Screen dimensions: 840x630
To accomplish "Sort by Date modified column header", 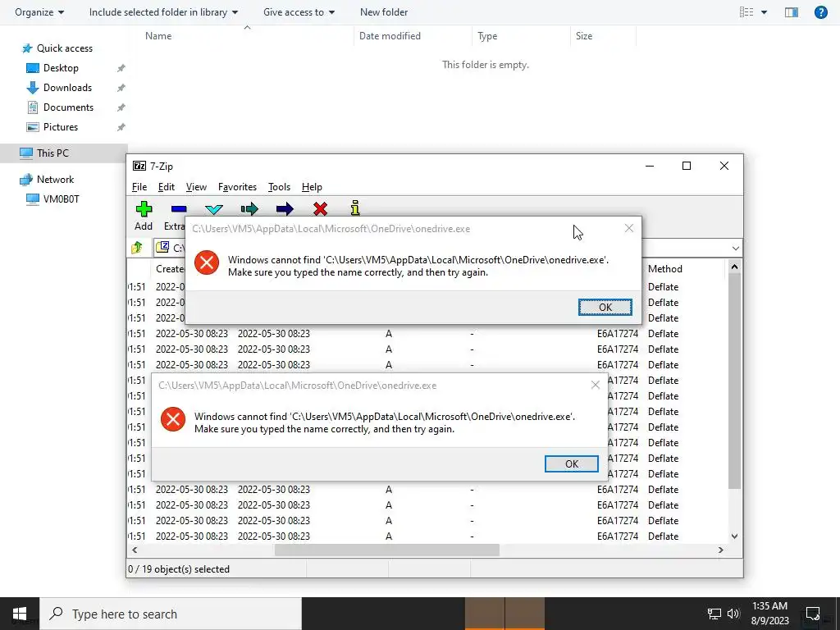I will 390,36.
